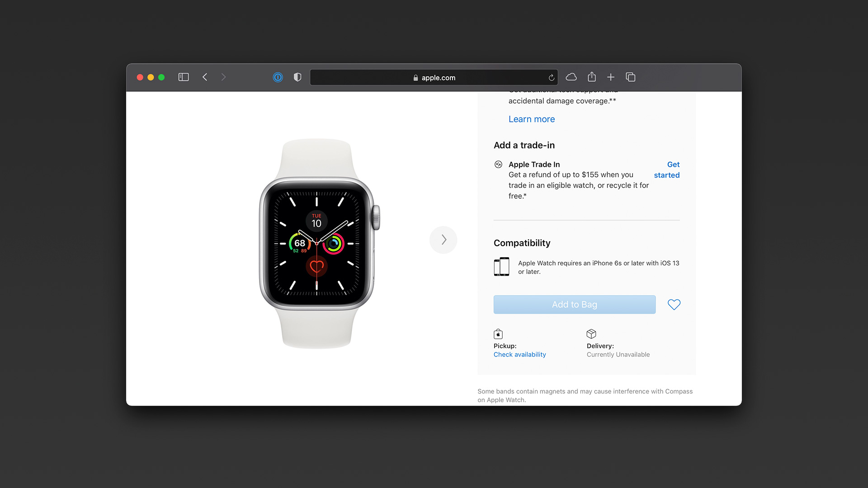
Task: Go back to the previous page
Action: click(205, 77)
